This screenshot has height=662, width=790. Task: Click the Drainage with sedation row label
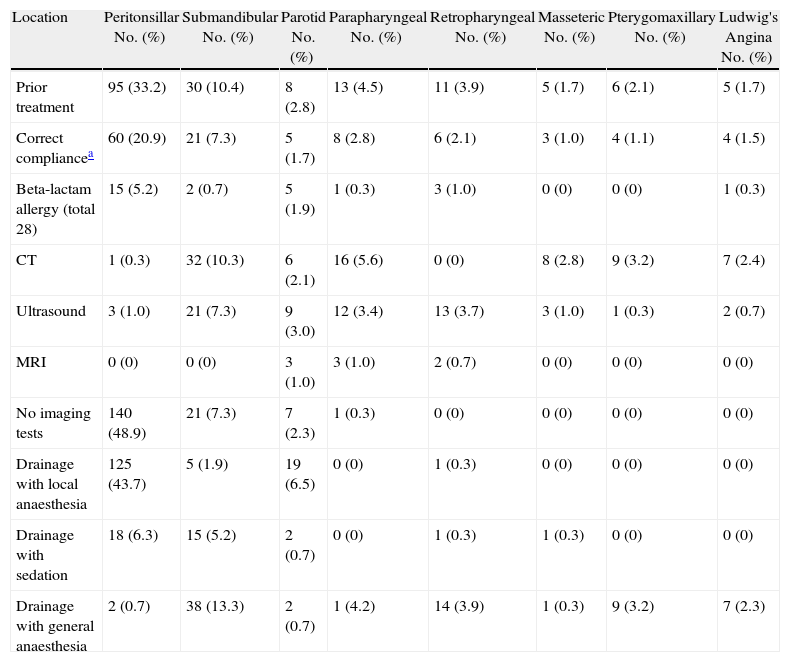tap(45, 555)
